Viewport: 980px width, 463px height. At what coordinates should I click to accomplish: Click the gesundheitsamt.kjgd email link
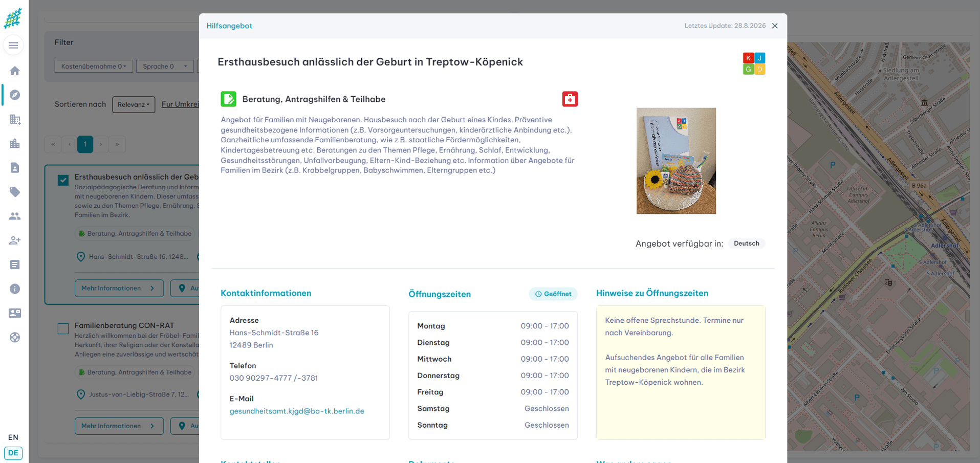pyautogui.click(x=297, y=411)
